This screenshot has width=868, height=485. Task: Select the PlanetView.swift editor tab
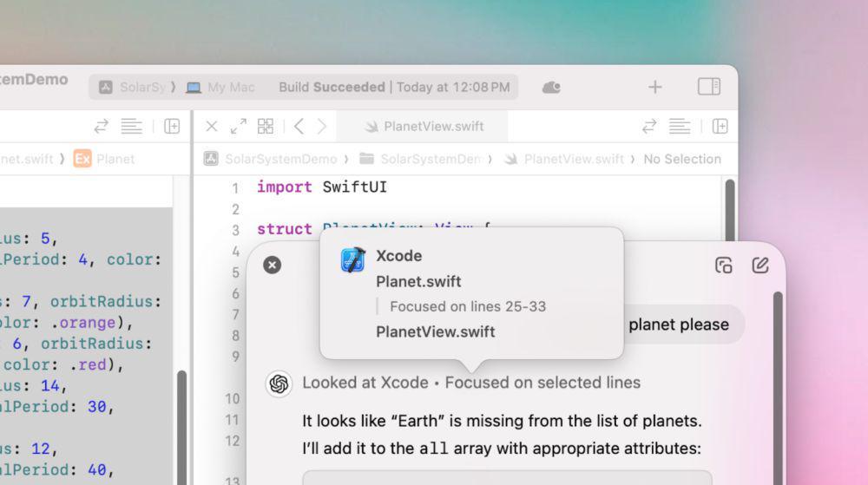(424, 127)
